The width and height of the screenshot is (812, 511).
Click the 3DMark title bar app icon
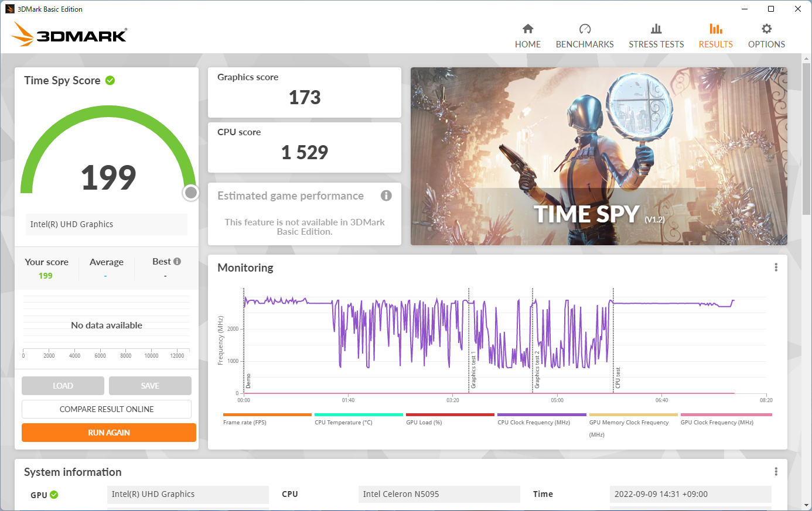9,9
